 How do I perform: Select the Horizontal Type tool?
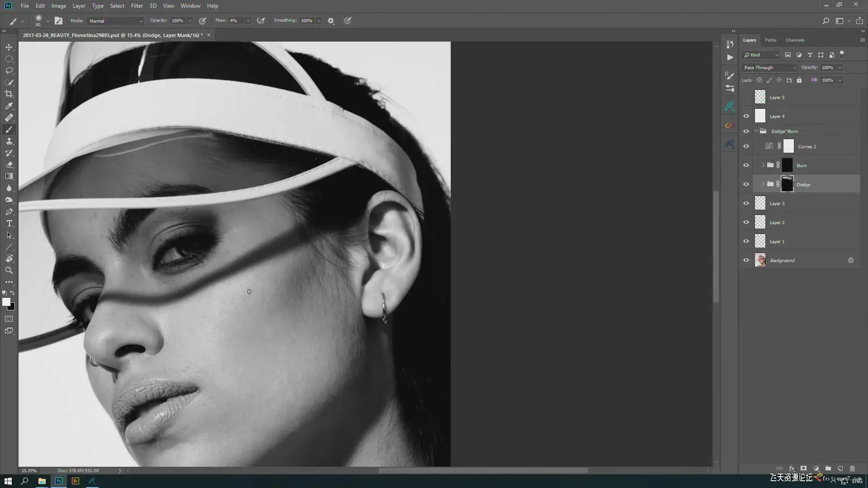pyautogui.click(x=9, y=224)
